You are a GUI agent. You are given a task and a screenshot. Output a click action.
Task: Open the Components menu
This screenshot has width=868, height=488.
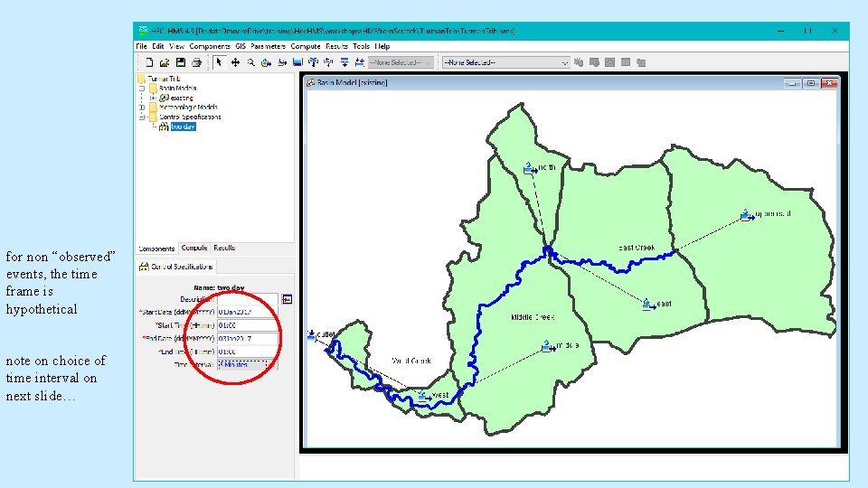[x=209, y=46]
